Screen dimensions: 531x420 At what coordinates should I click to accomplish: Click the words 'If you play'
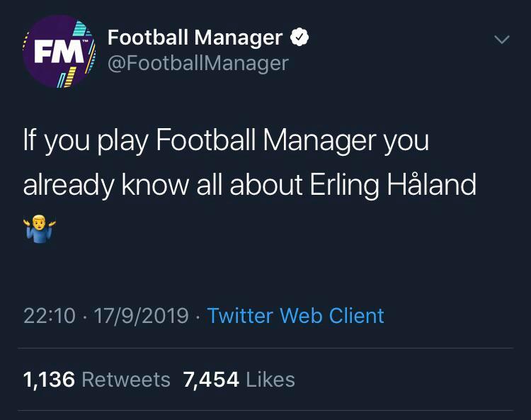pos(86,140)
